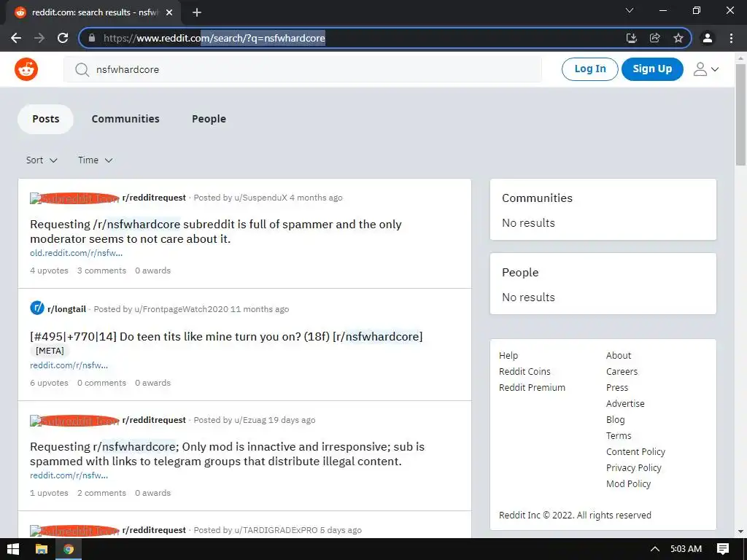Click the install app icon in address bar
747x560 pixels.
tap(631, 38)
